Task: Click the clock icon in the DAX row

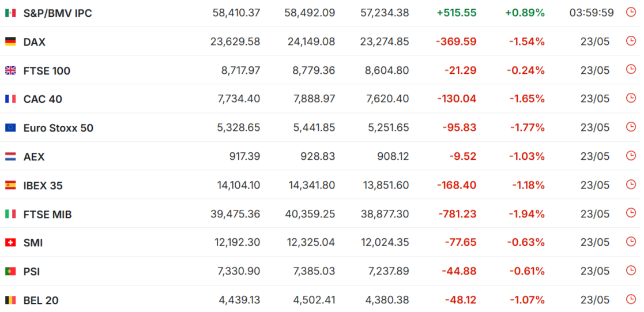Action: (630, 41)
